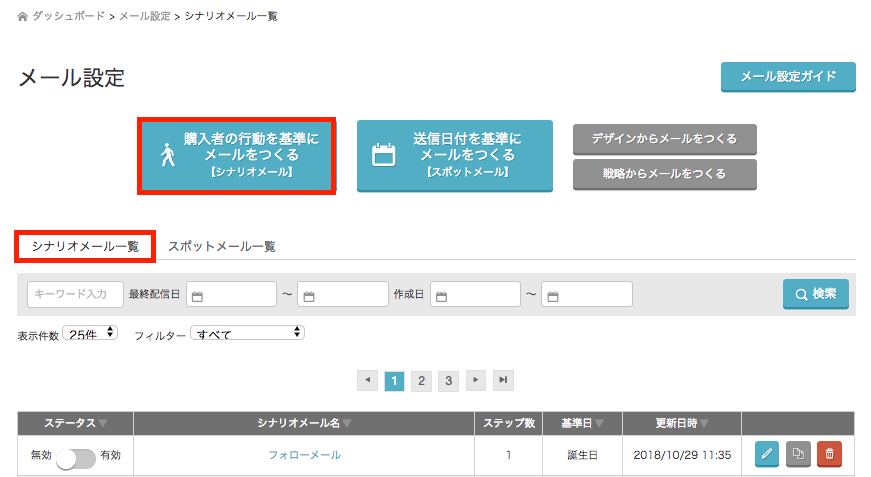Click the pencil edit icon for フォローメール
Image resolution: width=871 pixels, height=477 pixels.
tap(766, 455)
